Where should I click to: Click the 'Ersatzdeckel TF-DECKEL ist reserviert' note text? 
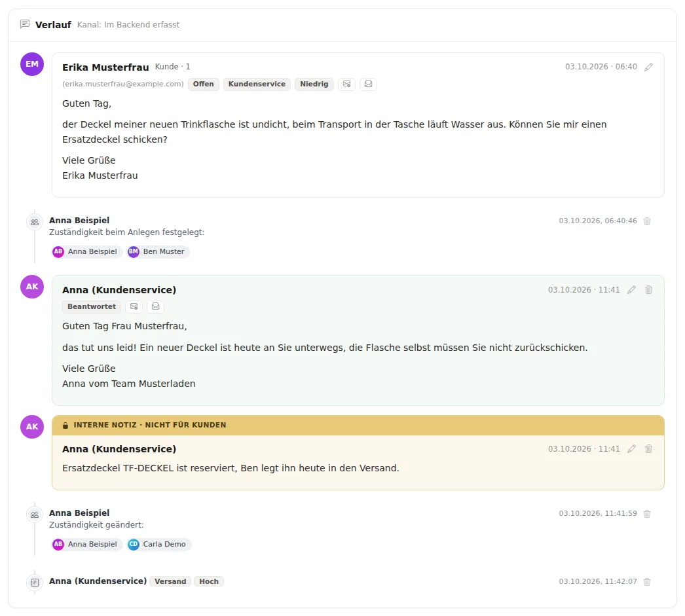click(x=231, y=468)
